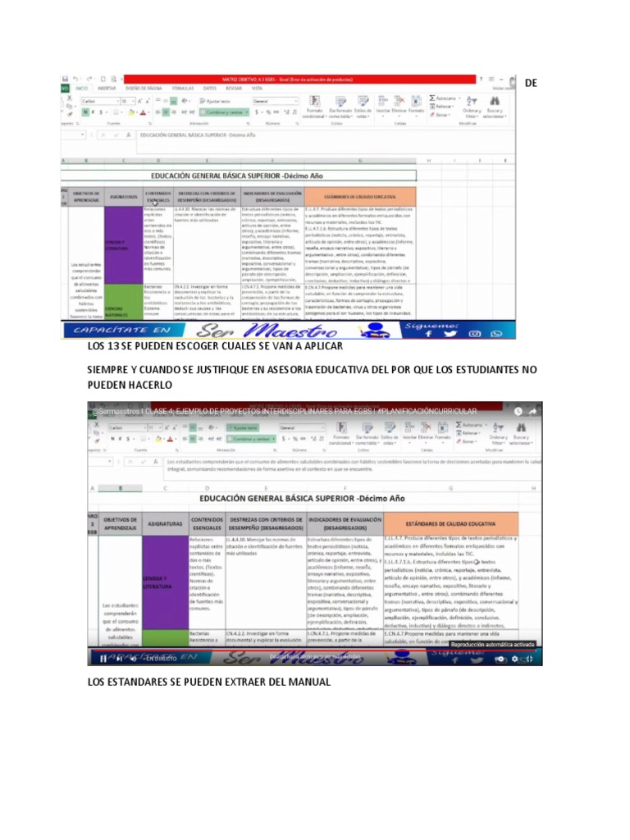Click Combinar y centrar in the YouTube video's Excel ribbon
This screenshot has height=840, width=630.
[251, 439]
